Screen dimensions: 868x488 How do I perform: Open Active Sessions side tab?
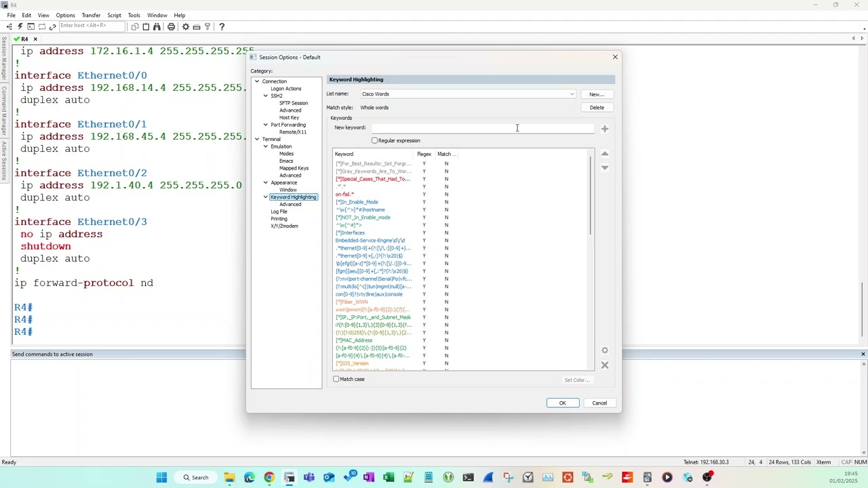[4, 161]
